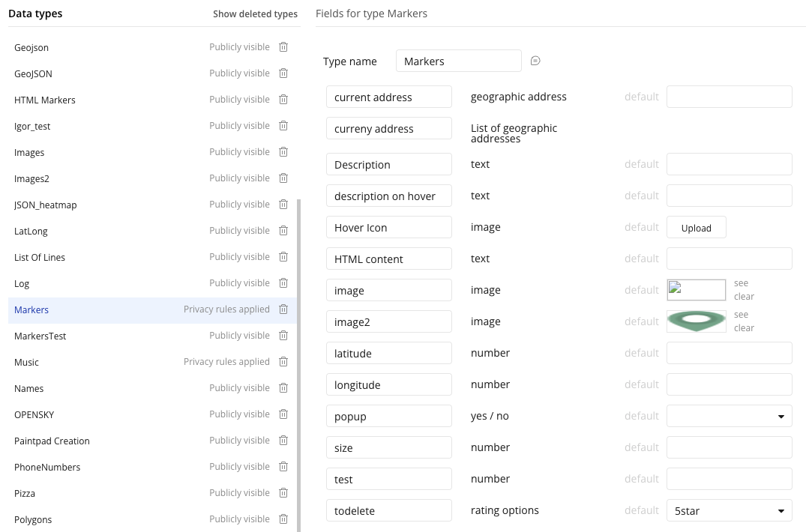Trash the Polygons data type
The width and height of the screenshot is (806, 532).
click(283, 519)
